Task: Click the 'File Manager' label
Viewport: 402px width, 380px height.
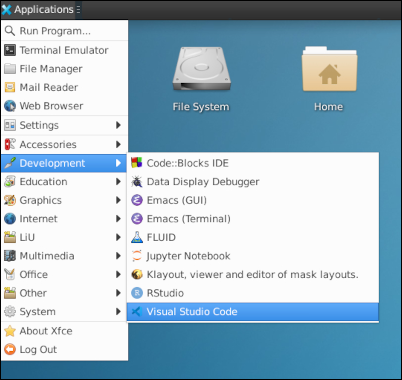Action: point(51,69)
